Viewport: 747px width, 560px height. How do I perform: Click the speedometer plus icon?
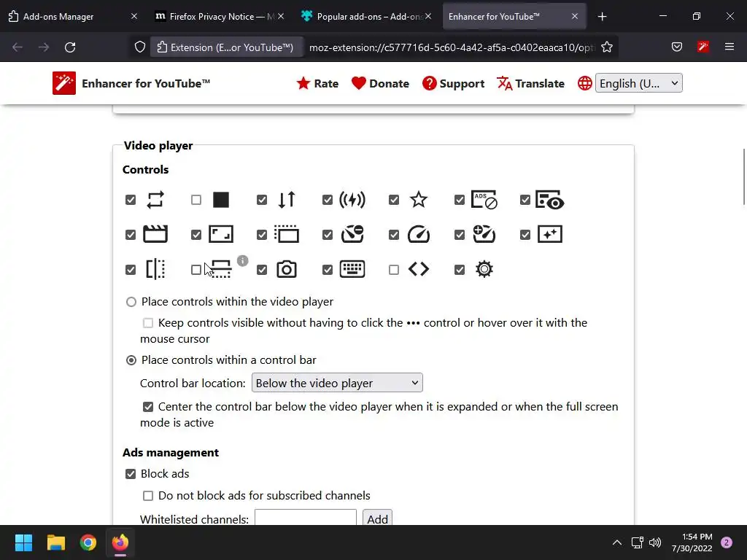click(484, 234)
